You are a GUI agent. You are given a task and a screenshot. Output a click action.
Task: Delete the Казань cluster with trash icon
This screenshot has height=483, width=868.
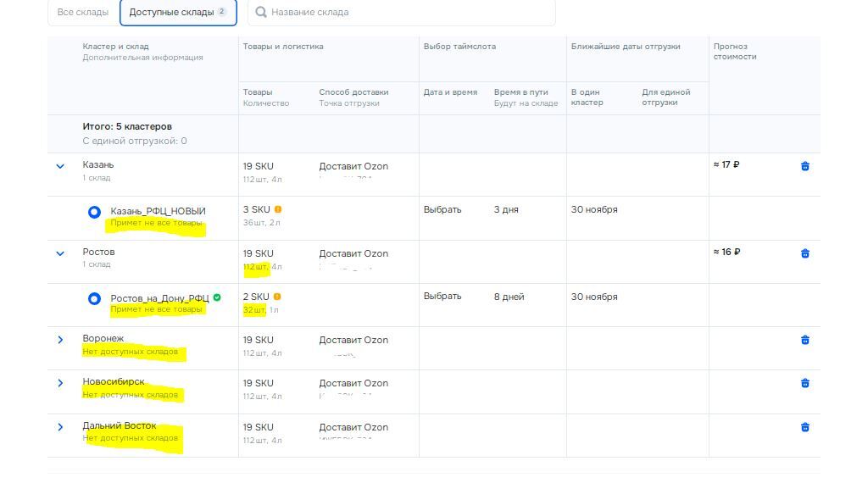click(804, 166)
